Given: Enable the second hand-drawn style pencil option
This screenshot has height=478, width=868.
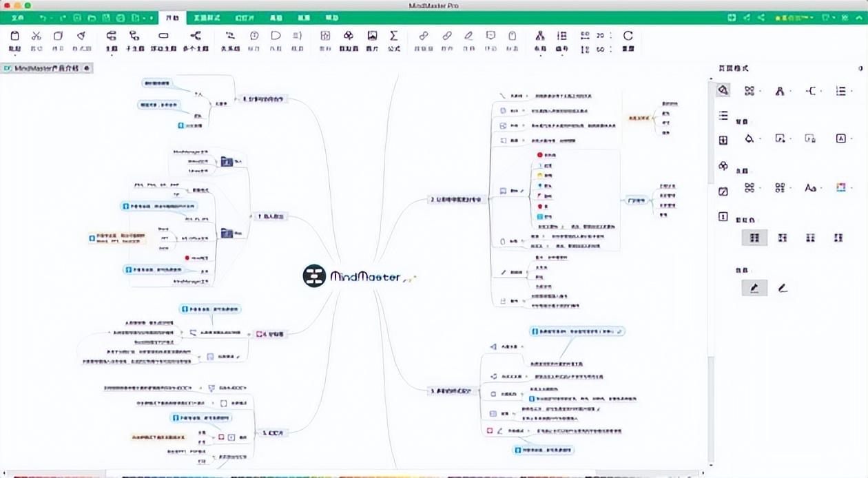Looking at the screenshot, I should pyautogui.click(x=783, y=288).
